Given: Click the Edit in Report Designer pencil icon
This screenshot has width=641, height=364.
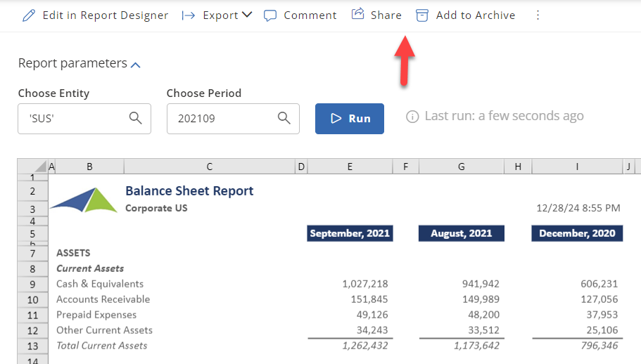Looking at the screenshot, I should pos(28,15).
